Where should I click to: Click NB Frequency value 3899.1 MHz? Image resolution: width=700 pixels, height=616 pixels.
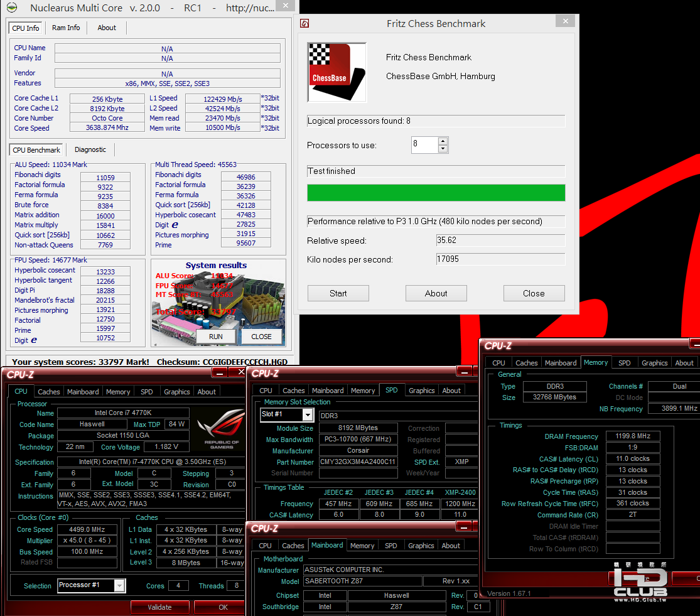674,408
